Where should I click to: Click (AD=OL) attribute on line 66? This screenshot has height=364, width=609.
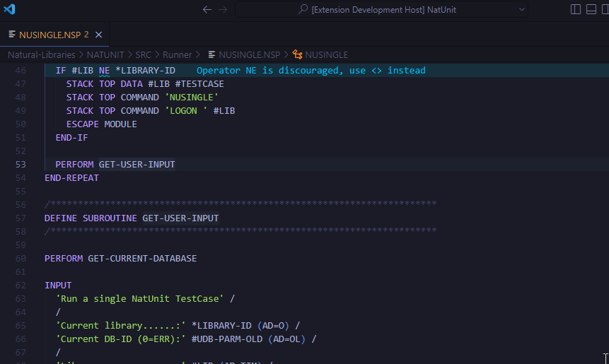286,339
